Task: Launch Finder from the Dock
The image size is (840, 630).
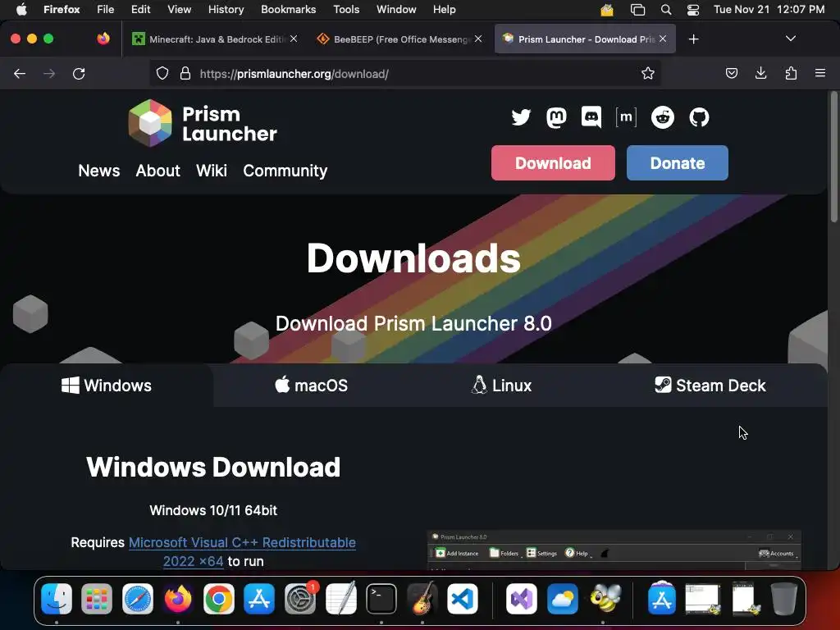Action: 57,598
